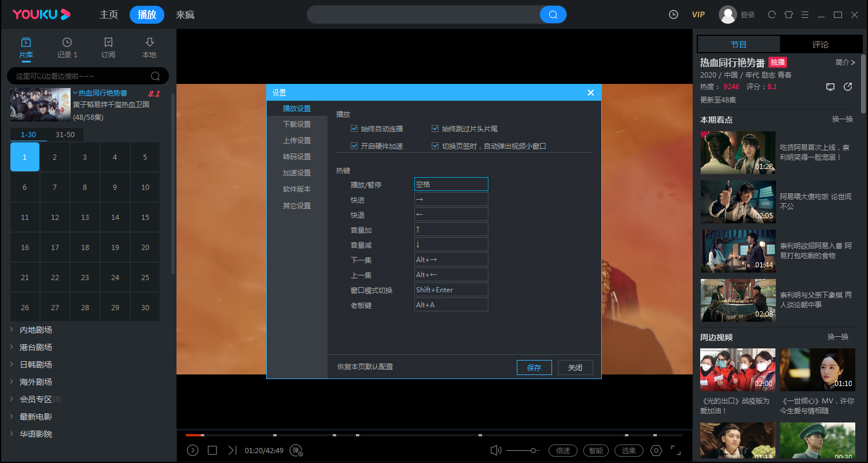The width and height of the screenshot is (868, 463).
Task: Uncheck 始终自动连播 playback option
Action: coord(354,128)
